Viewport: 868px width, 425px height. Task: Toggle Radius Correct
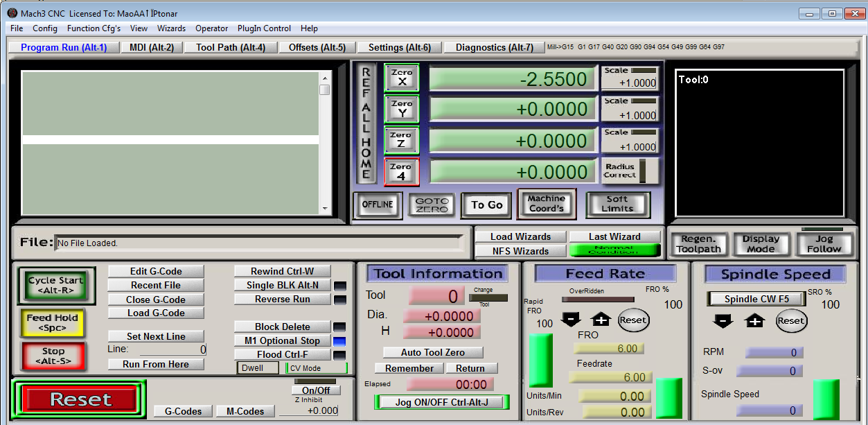click(x=629, y=171)
